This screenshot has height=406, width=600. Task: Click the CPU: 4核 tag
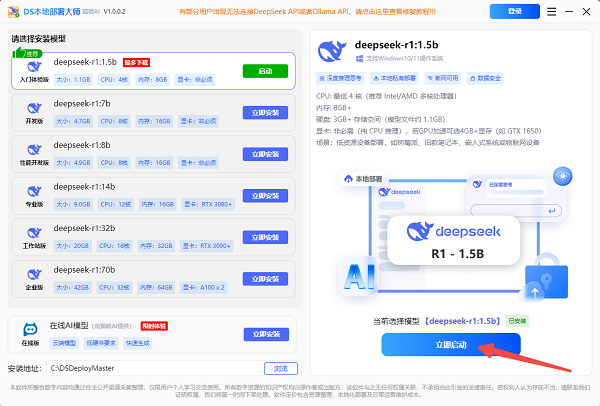click(114, 80)
